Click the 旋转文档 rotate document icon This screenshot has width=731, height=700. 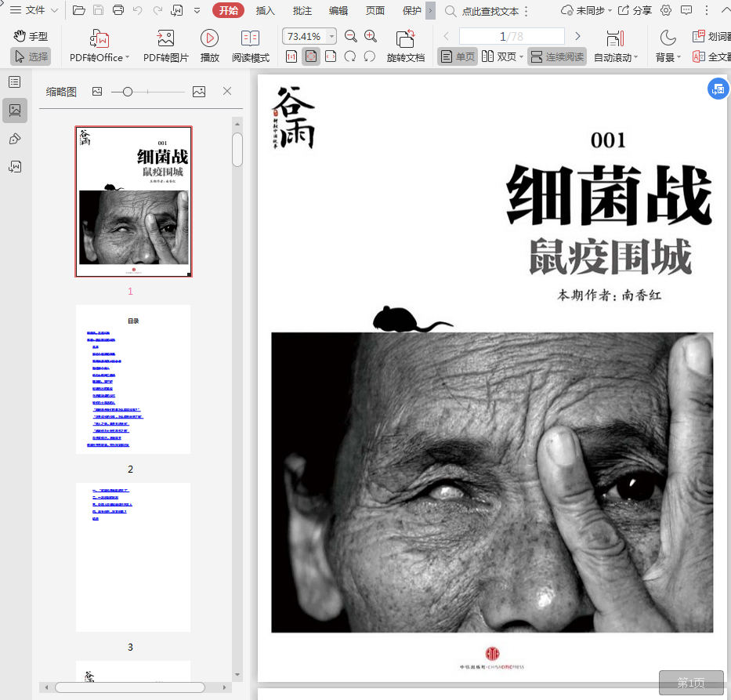pyautogui.click(x=405, y=38)
